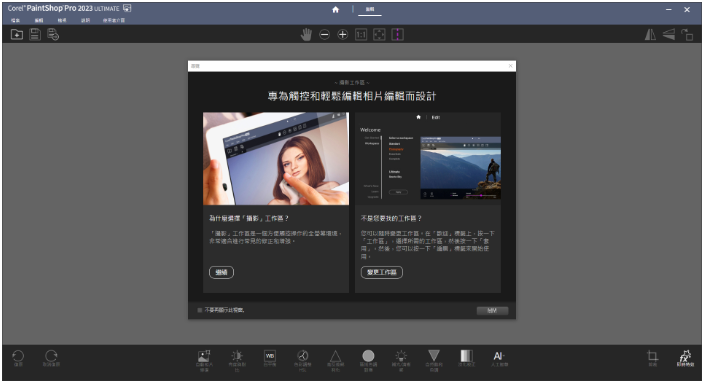
Task: Click the tablet portrait photo thumbnail
Action: click(x=276, y=158)
